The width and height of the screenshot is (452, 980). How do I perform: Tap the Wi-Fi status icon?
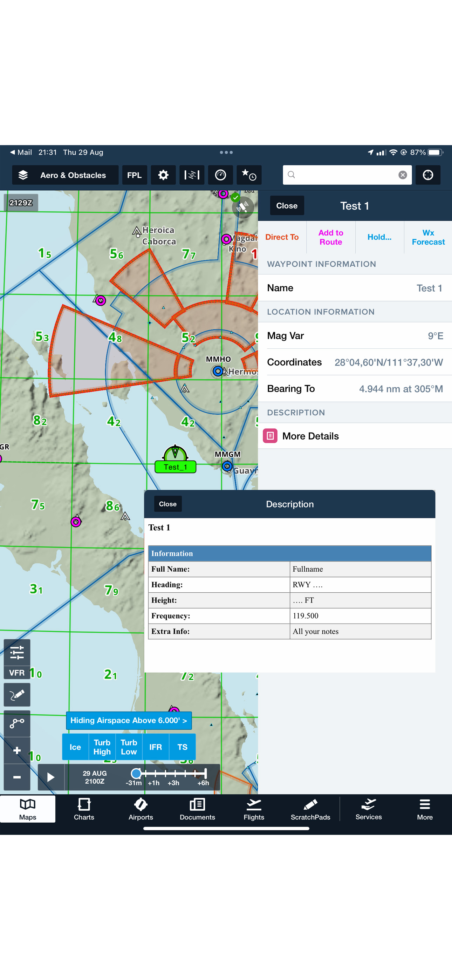[x=393, y=152]
